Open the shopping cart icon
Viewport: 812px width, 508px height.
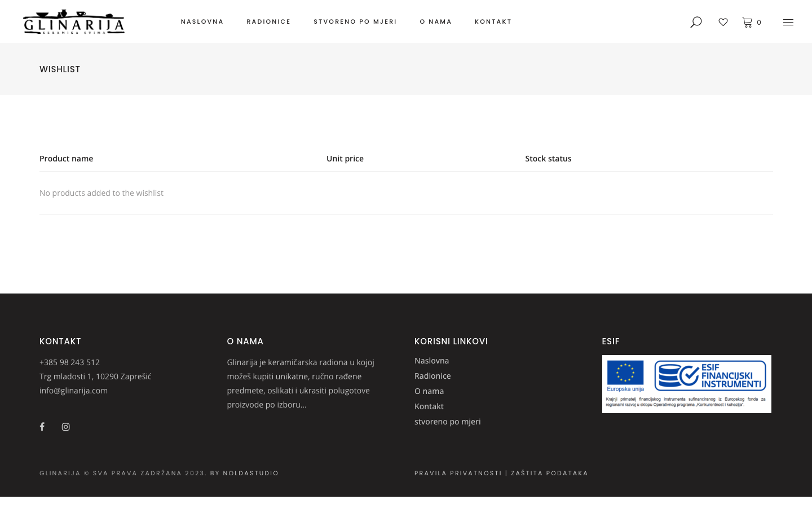(747, 22)
